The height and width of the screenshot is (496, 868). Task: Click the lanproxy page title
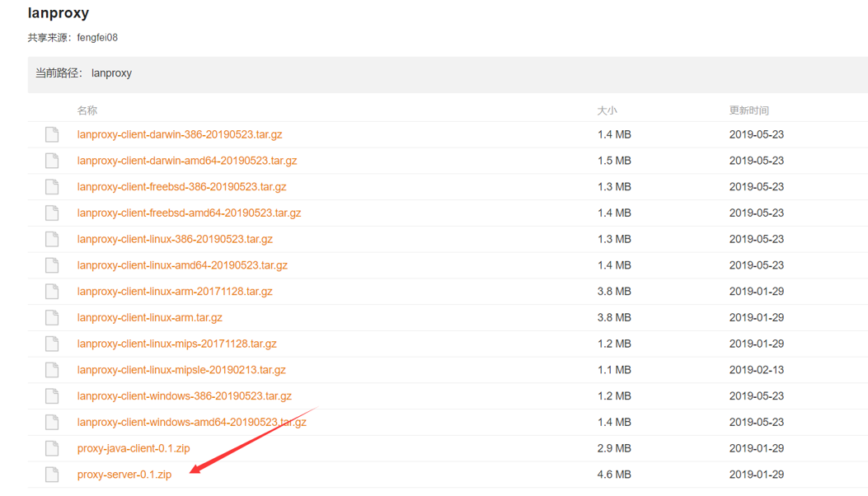point(59,12)
